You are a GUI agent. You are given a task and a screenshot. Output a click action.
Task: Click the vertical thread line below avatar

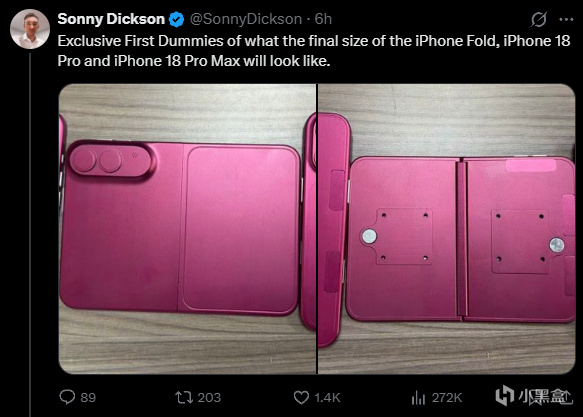point(30,235)
